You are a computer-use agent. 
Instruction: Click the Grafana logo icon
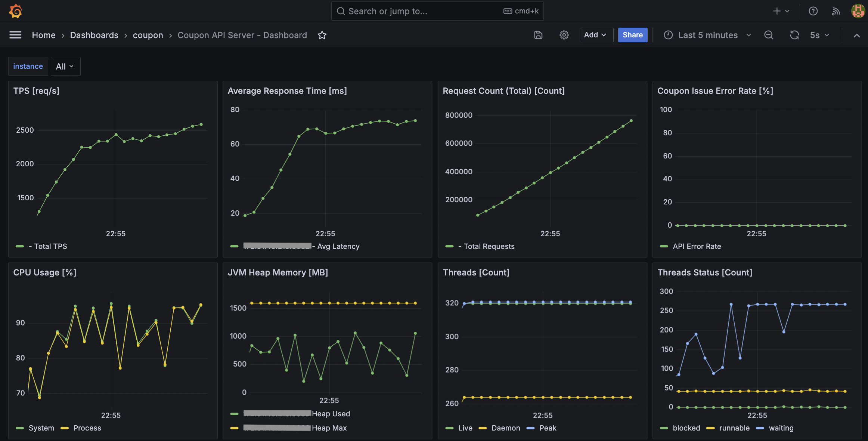coord(15,11)
